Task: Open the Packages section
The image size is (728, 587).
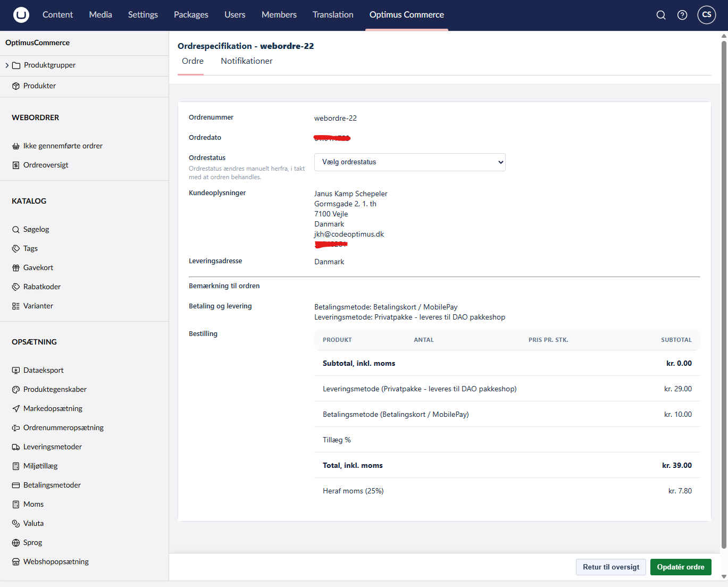Action: pos(191,15)
